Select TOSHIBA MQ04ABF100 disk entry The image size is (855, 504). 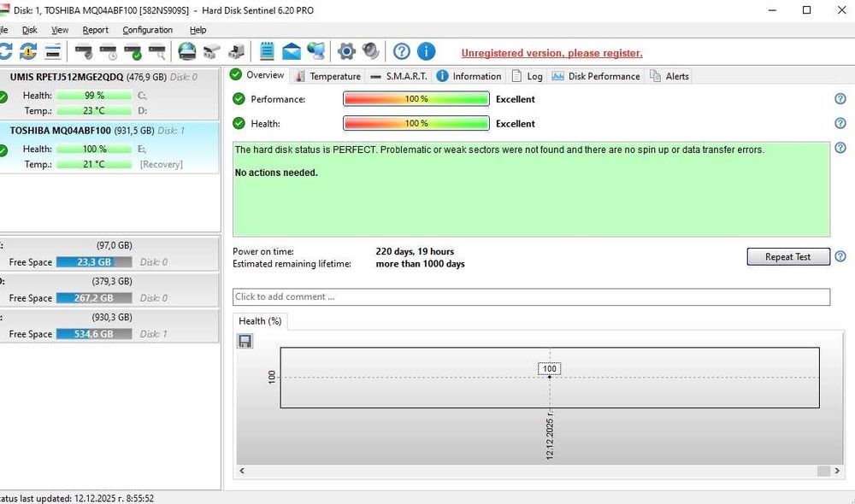coord(109,147)
